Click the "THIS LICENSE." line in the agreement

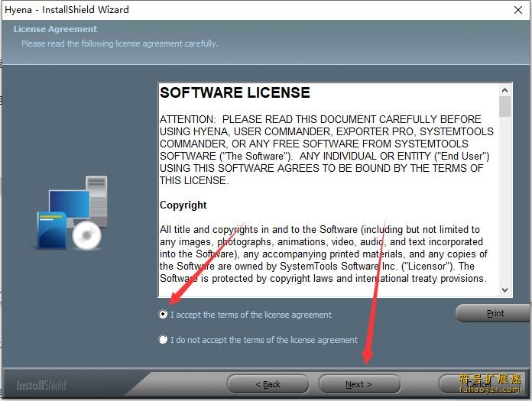(x=194, y=181)
